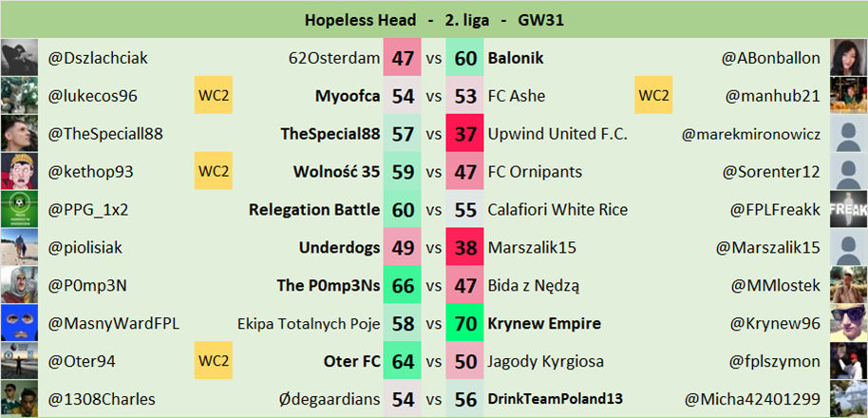868x418 pixels.
Task: Click @PPG_1x2's green logo avatar
Action: tap(19, 209)
